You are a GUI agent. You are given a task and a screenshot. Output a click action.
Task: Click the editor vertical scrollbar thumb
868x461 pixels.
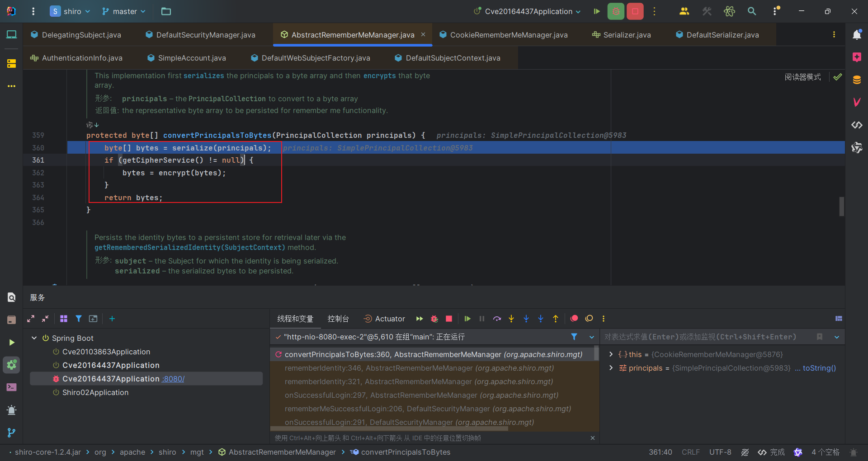point(842,206)
